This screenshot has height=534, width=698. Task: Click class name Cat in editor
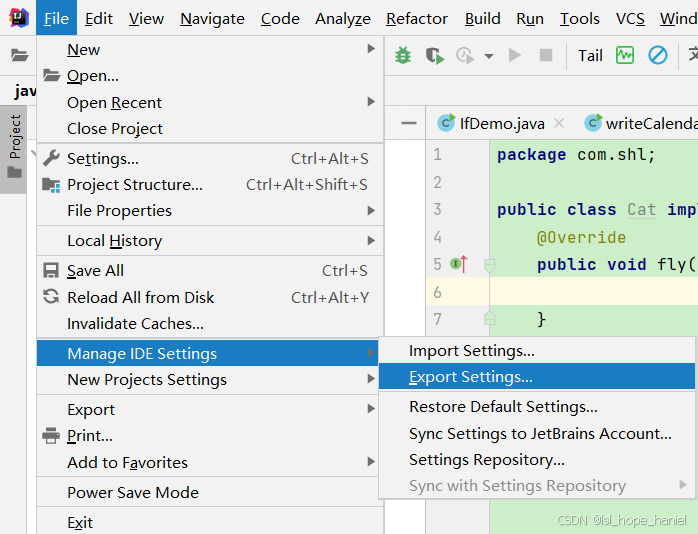pyautogui.click(x=641, y=209)
